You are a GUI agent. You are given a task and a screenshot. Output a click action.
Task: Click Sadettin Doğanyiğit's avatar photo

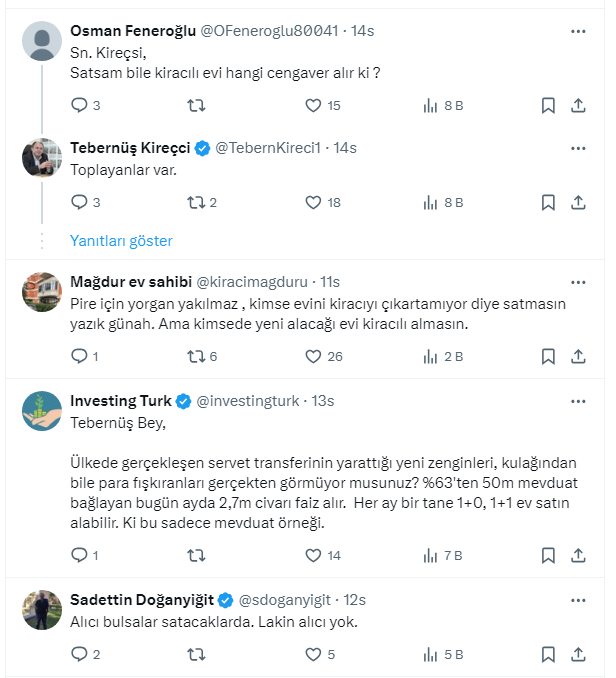click(x=42, y=610)
